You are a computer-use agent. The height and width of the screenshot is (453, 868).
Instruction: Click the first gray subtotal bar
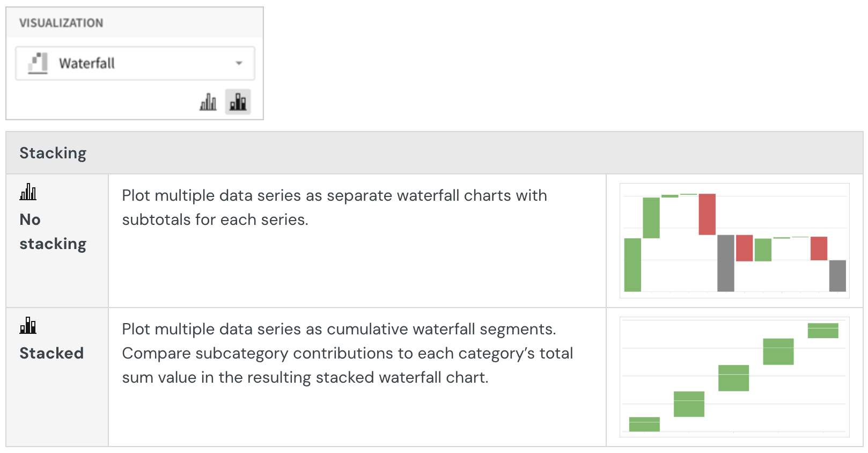pos(726,263)
